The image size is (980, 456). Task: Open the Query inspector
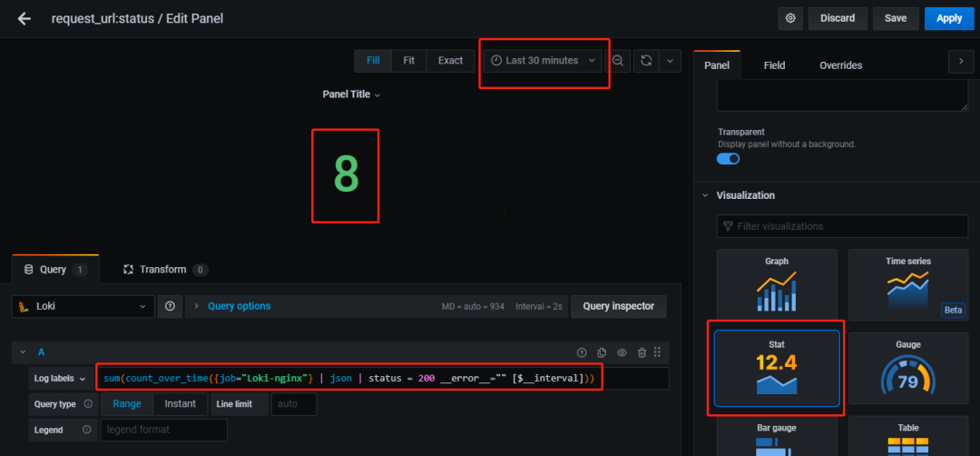tap(618, 306)
